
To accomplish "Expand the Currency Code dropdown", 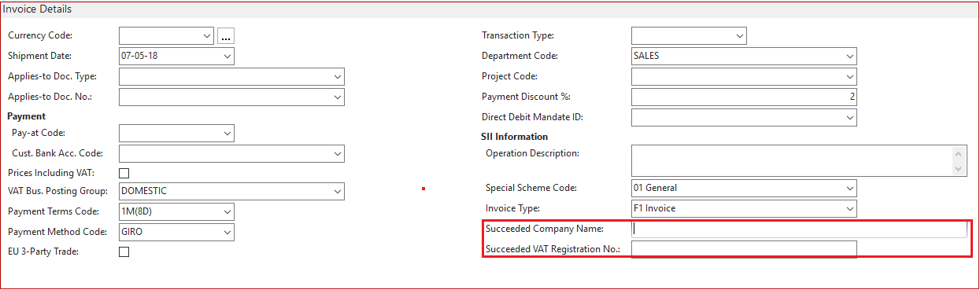I will pos(207,36).
